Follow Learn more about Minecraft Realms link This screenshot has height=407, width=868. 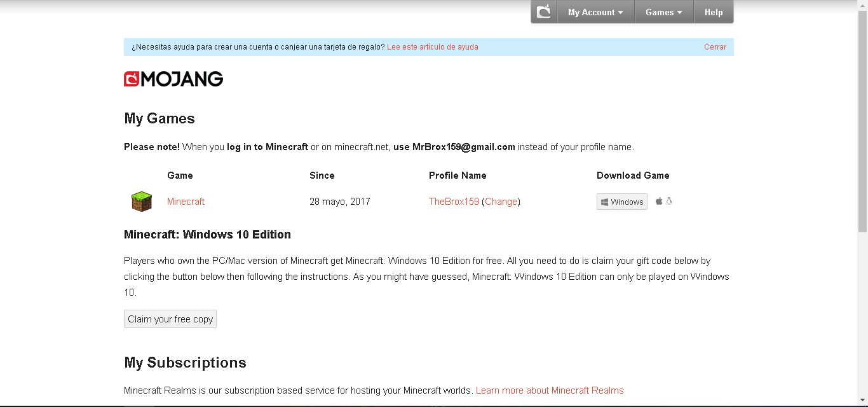point(550,390)
